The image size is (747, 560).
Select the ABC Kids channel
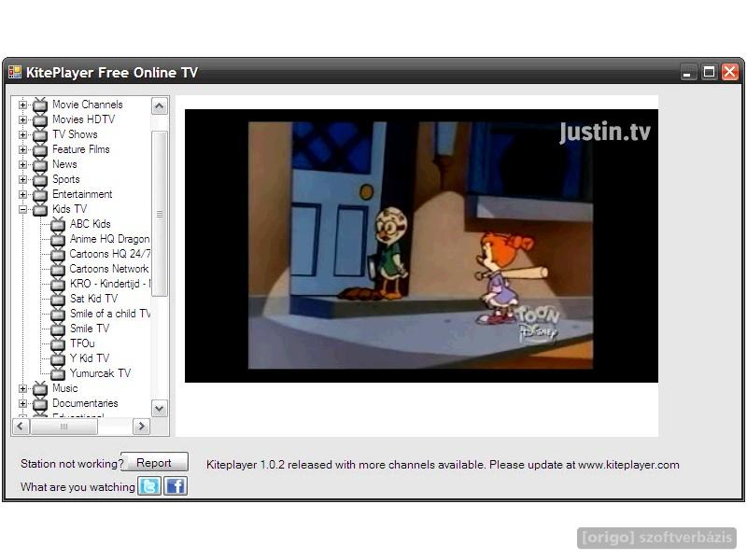tap(90, 224)
